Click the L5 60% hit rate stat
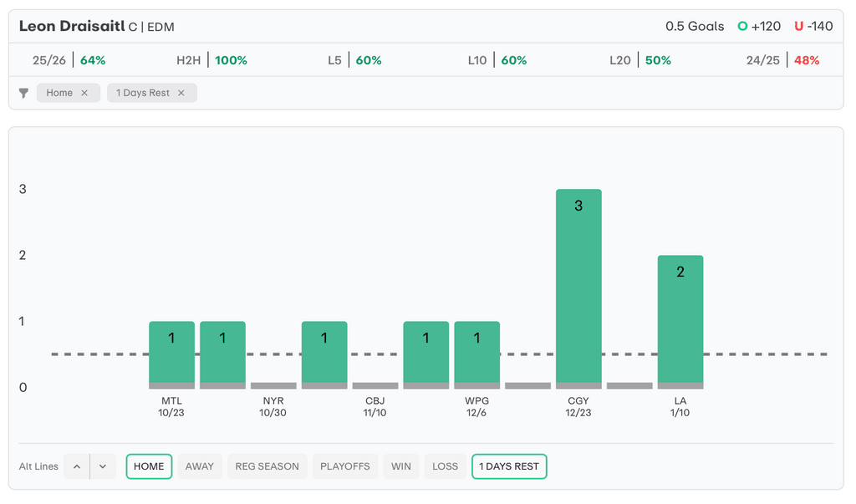Screen dimensions: 856x504 click(354, 60)
